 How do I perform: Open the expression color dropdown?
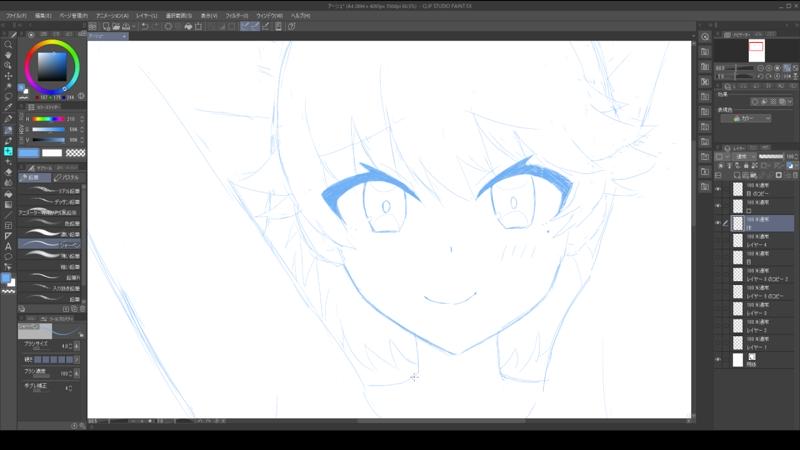745,118
